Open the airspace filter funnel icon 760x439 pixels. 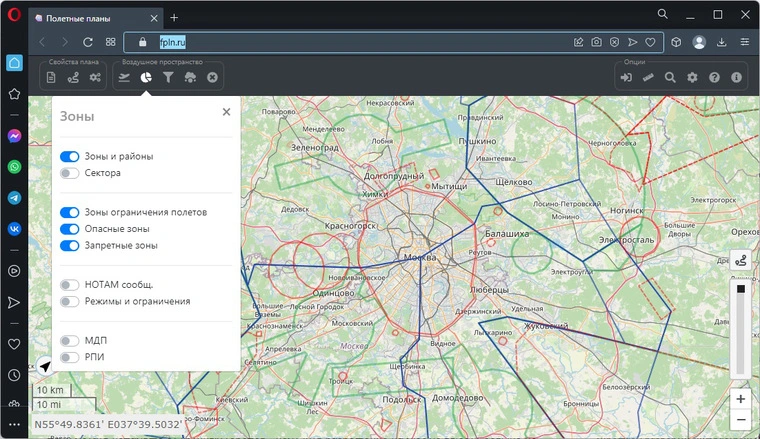click(x=168, y=77)
